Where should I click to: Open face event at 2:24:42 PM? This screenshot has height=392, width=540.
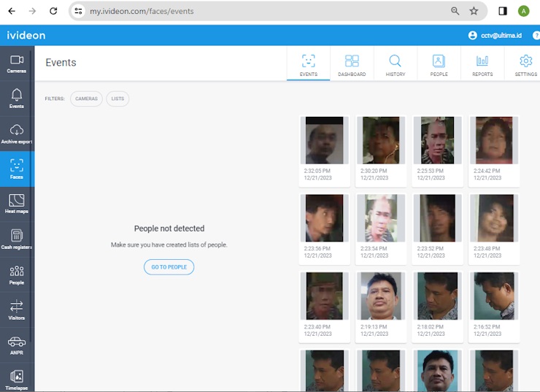pyautogui.click(x=494, y=151)
